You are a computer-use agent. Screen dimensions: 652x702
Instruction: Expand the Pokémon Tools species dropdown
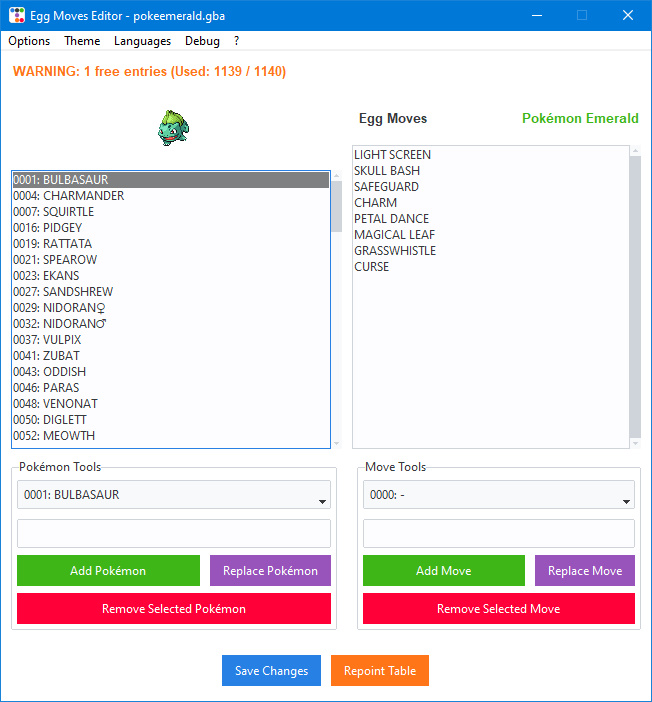[173, 495]
